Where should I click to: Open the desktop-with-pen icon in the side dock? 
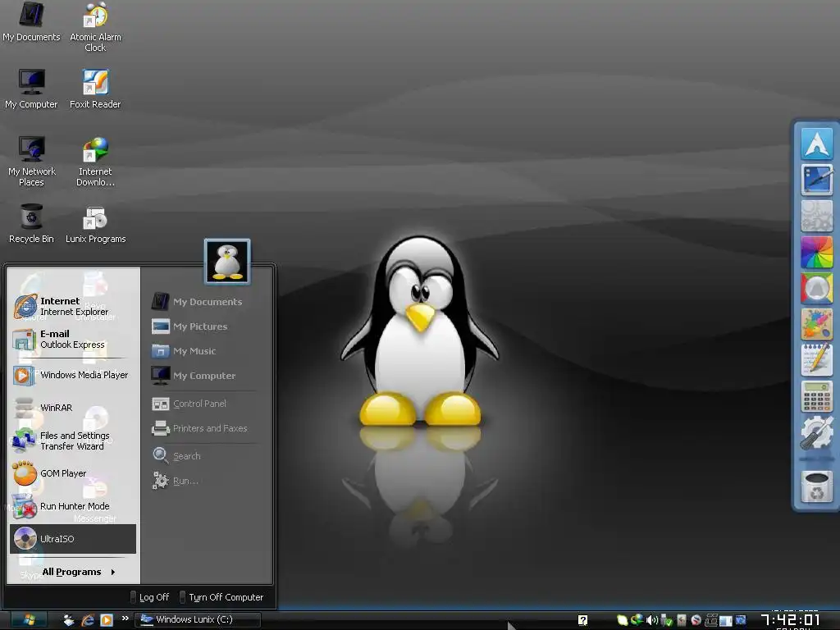coord(816,180)
